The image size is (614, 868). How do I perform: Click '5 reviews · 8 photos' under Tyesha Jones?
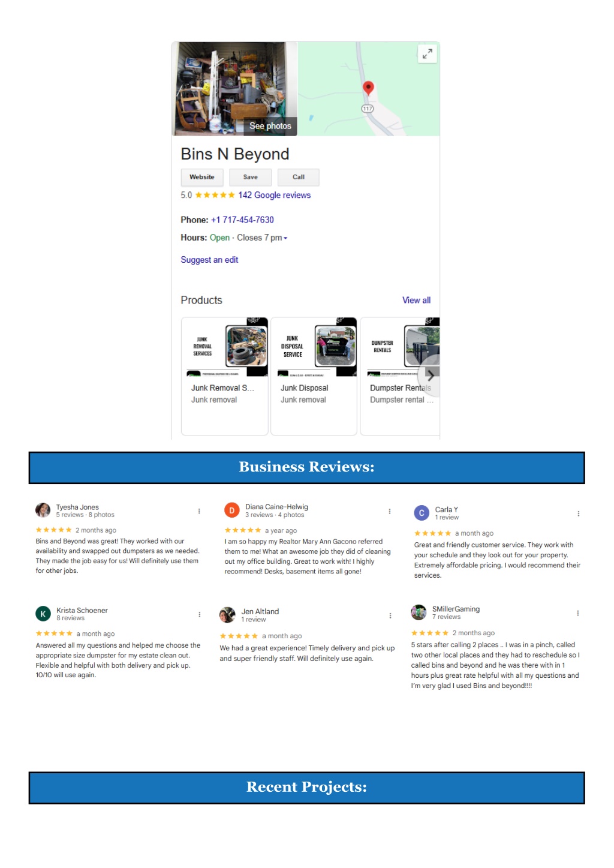[x=85, y=515]
